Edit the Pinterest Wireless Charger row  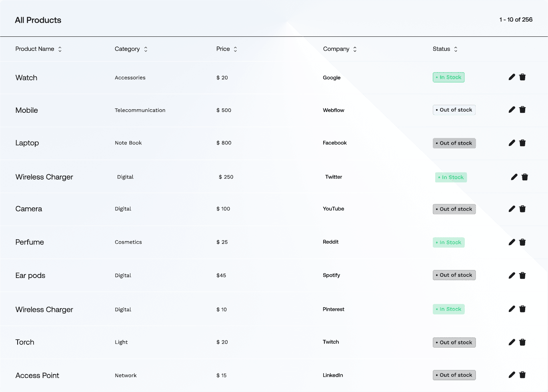pos(512,309)
